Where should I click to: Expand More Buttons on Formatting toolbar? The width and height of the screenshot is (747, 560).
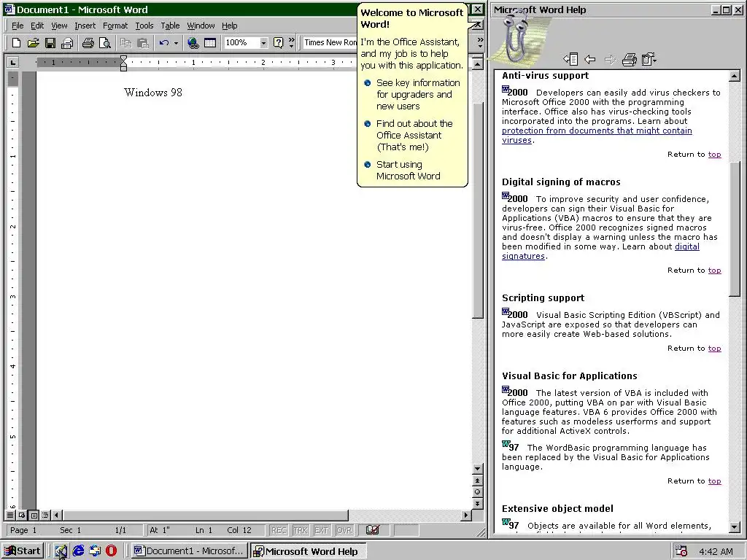pyautogui.click(x=480, y=43)
